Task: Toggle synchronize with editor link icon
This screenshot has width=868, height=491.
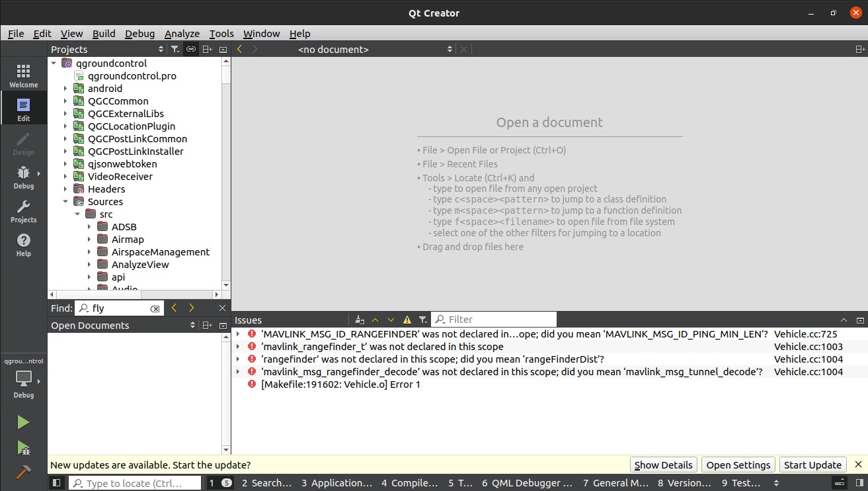Action: point(190,49)
